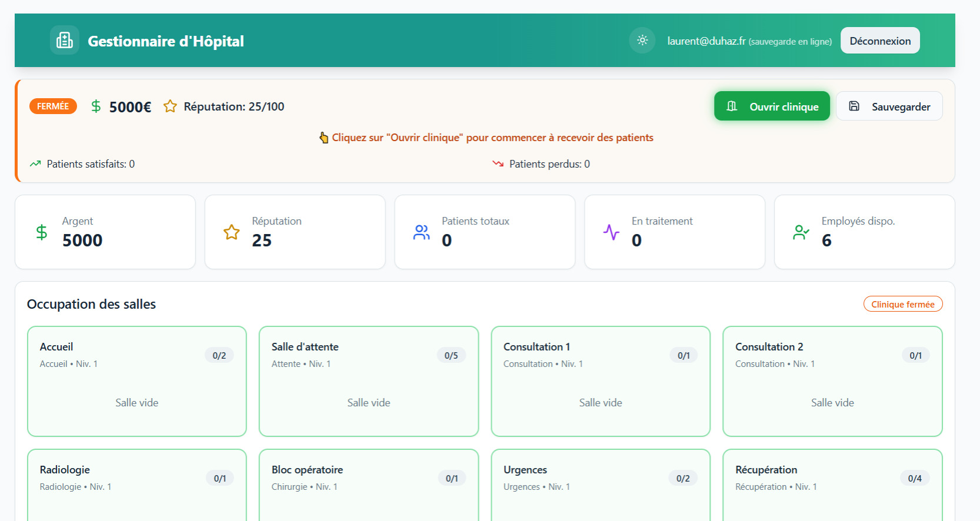Image resolution: width=980 pixels, height=521 pixels.
Task: Click the orange FERMÉE status badge
Action: [53, 106]
